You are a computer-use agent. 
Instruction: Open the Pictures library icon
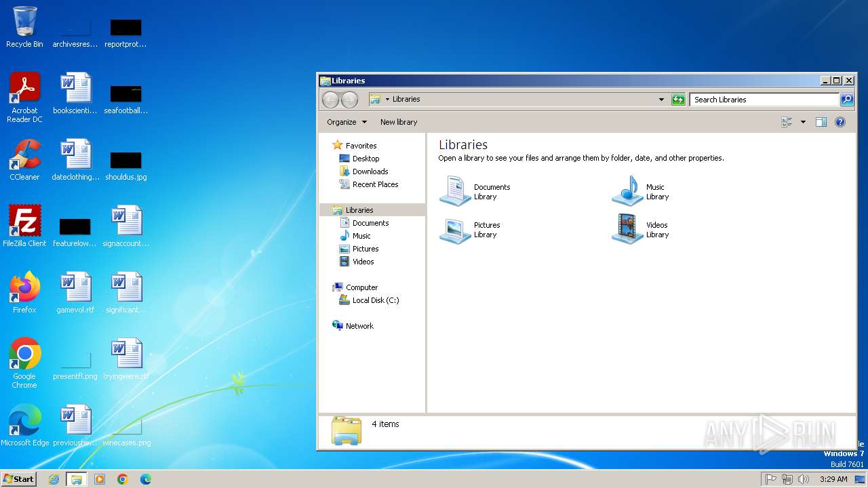455,230
